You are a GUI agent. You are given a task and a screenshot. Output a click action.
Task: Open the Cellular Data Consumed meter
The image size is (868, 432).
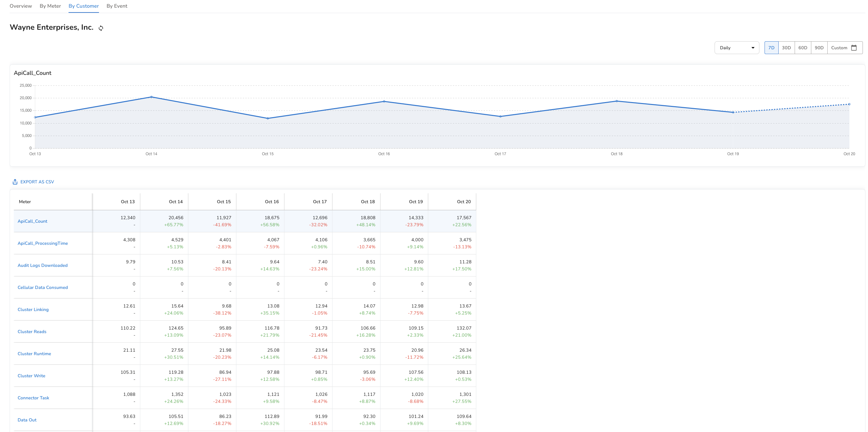43,287
